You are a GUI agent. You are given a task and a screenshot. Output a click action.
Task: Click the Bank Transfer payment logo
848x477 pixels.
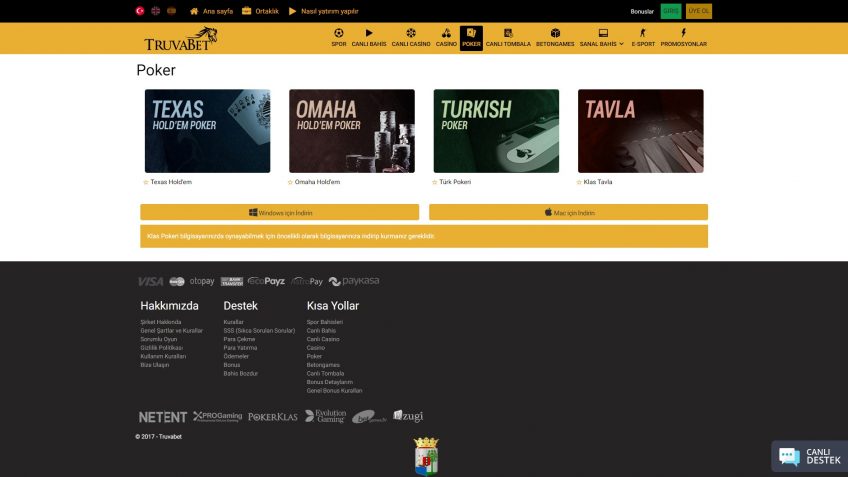click(231, 281)
